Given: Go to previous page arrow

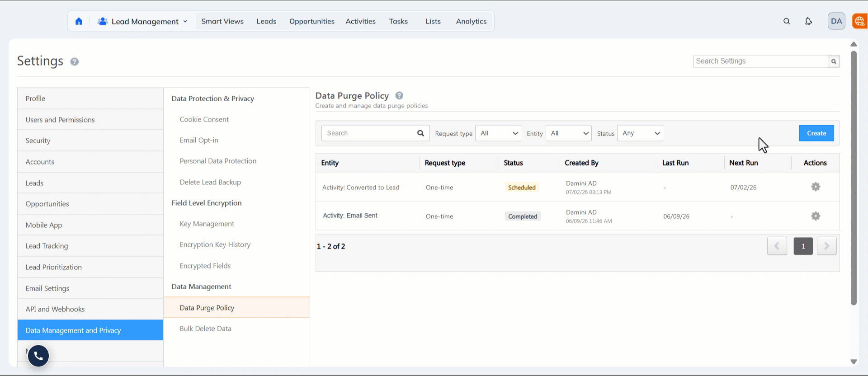Looking at the screenshot, I should click(x=777, y=246).
